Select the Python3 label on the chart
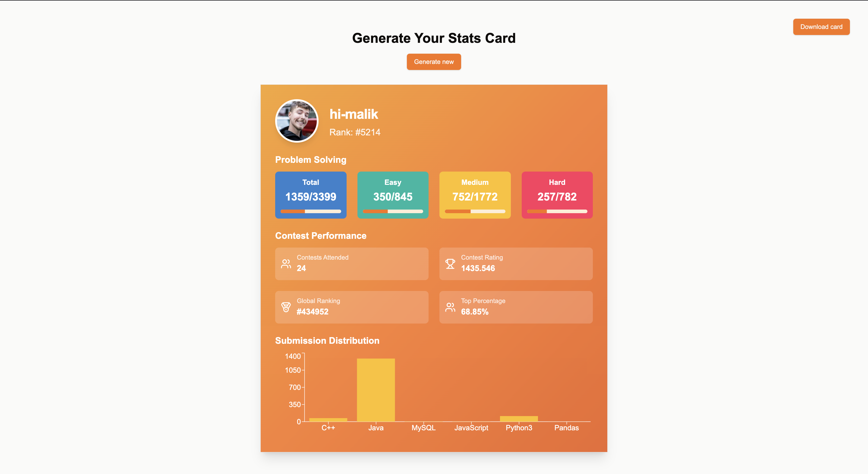Viewport: 868px width, 474px height. tap(519, 428)
